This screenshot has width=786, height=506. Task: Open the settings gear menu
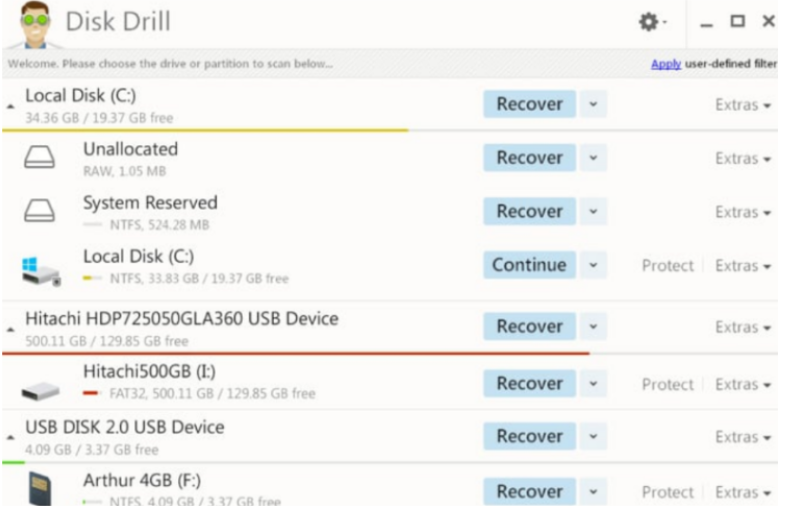tap(648, 21)
